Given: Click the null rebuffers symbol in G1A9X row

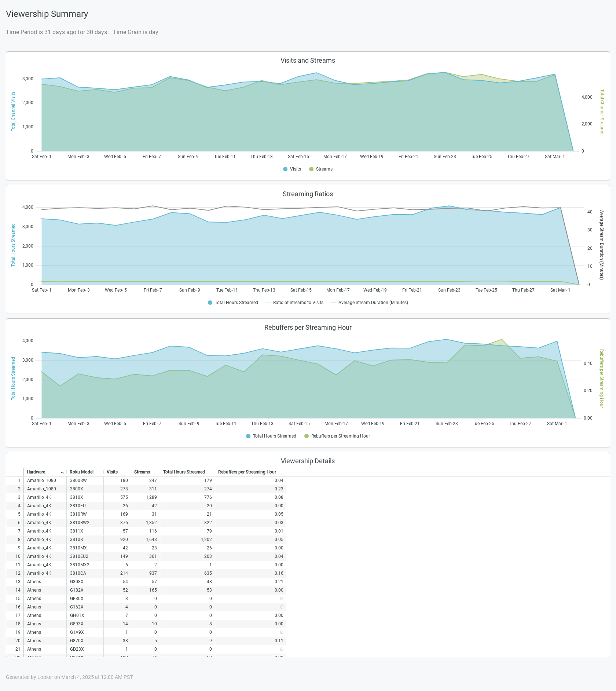Looking at the screenshot, I should [281, 632].
